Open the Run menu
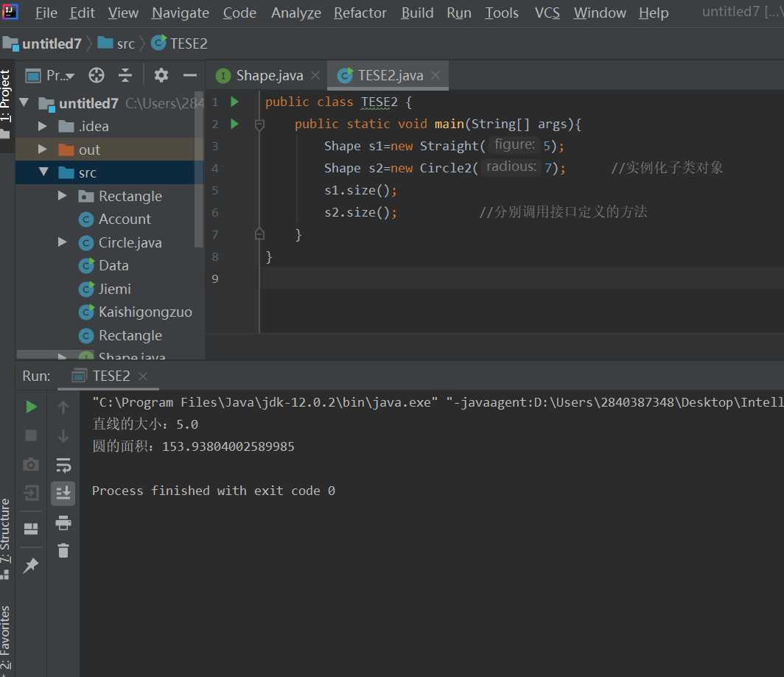The image size is (784, 677). click(459, 13)
